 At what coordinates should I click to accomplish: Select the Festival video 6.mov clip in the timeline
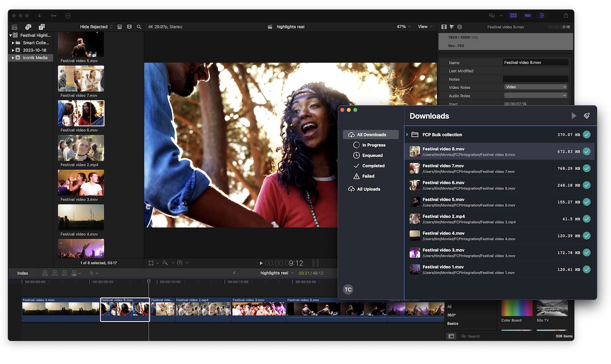coord(125,309)
